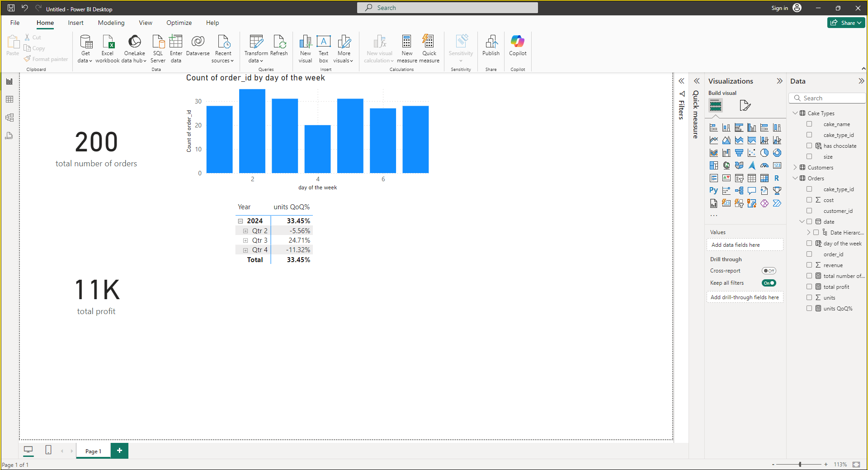Turn off Keep all filters switch
The width and height of the screenshot is (868, 470).
click(x=769, y=283)
